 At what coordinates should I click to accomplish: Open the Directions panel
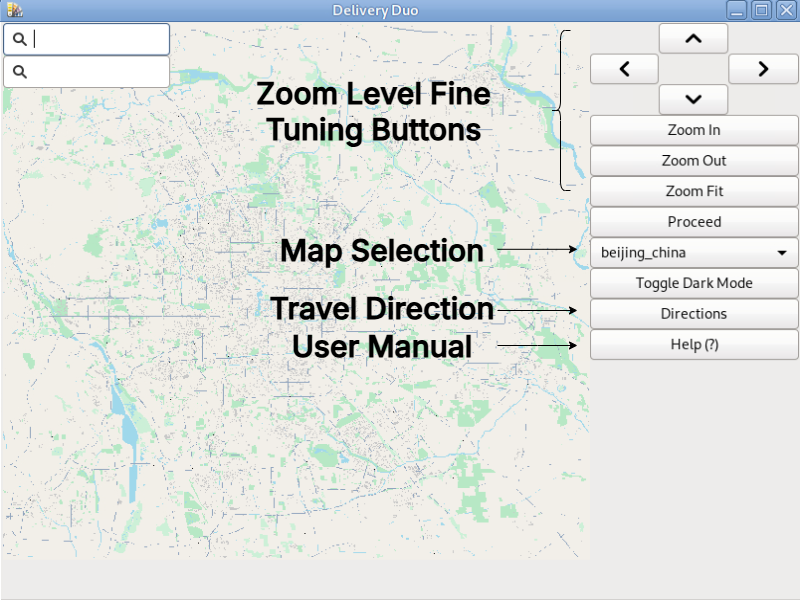[694, 314]
